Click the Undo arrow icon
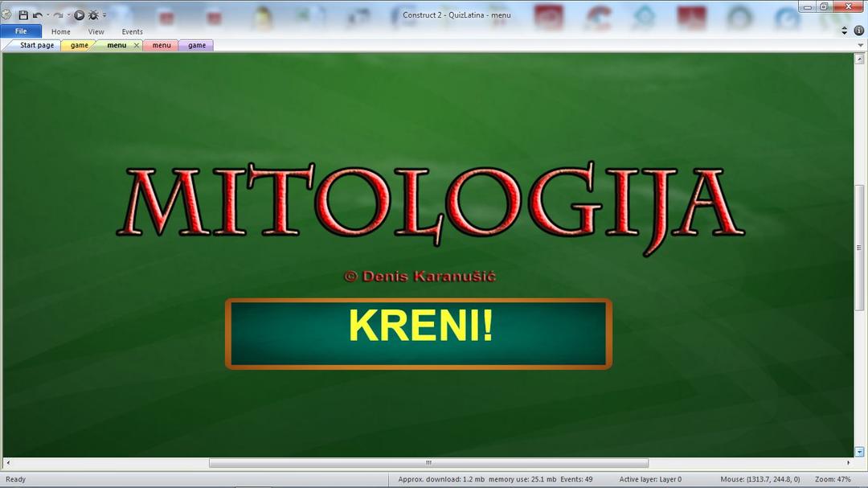868x488 pixels. (37, 15)
